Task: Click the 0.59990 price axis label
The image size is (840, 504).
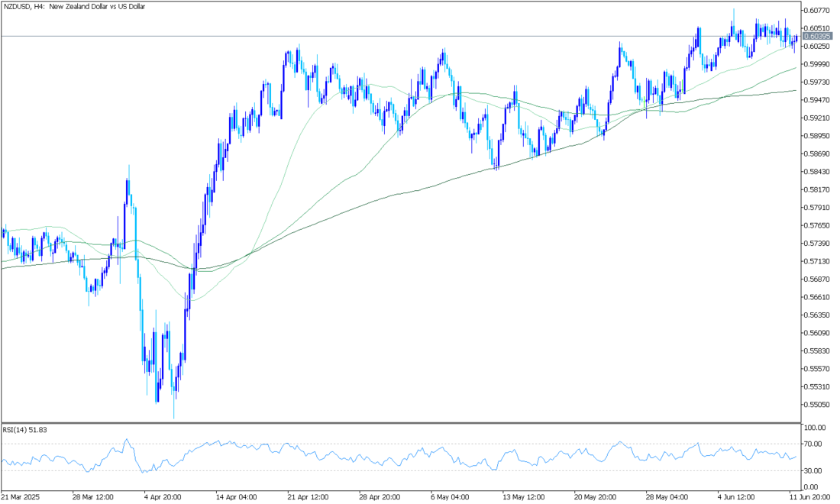Action: [817, 64]
